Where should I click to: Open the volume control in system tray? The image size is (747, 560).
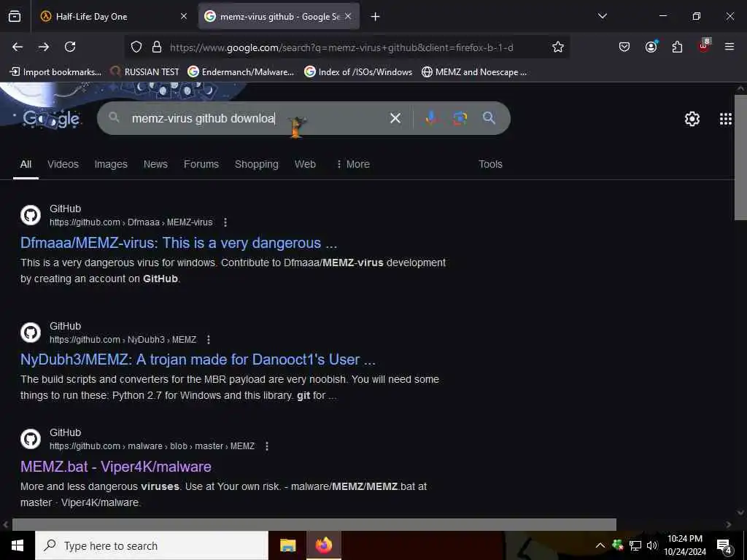[651, 545]
